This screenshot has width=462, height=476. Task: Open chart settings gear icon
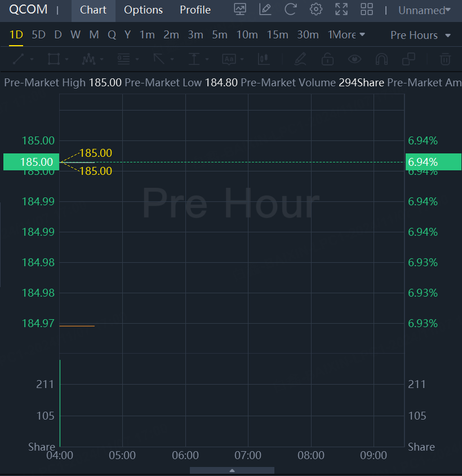pyautogui.click(x=316, y=9)
